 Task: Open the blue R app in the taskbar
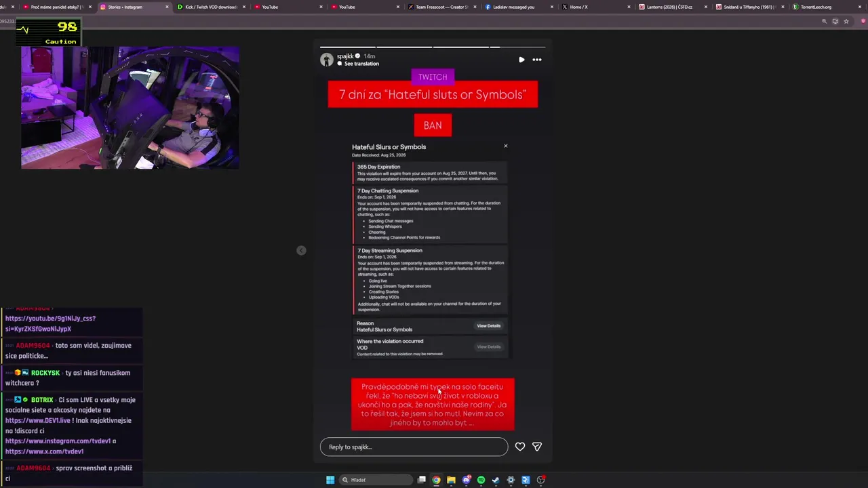point(526,480)
